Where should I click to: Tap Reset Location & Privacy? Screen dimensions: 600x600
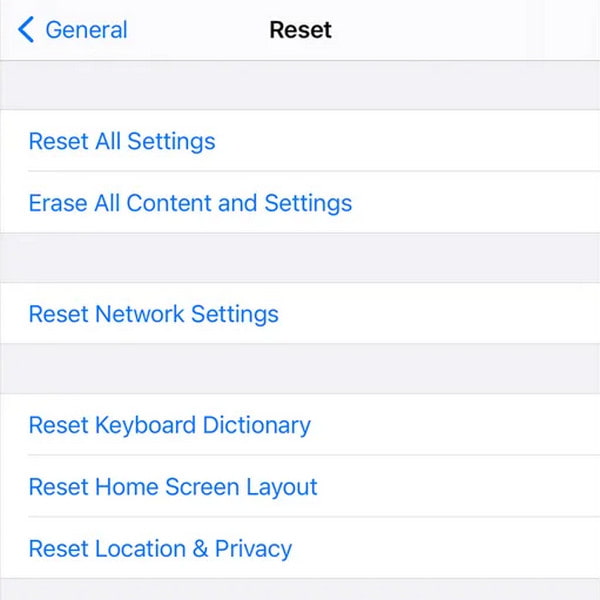click(x=160, y=549)
